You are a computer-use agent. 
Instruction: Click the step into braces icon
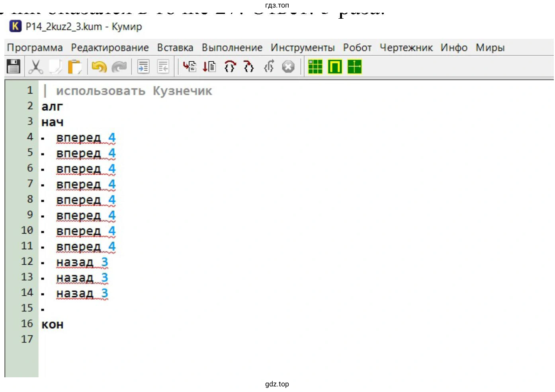[249, 66]
